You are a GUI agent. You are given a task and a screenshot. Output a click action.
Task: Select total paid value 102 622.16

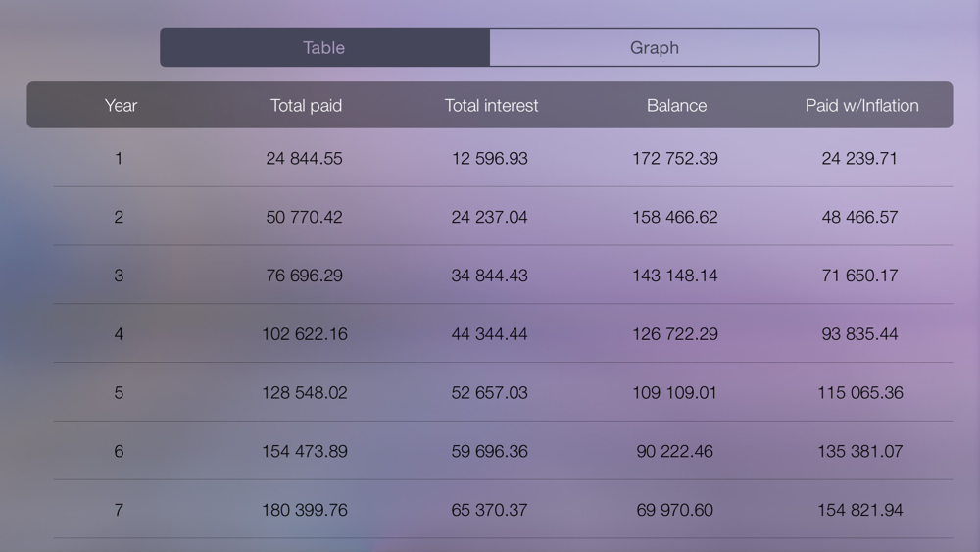304,334
